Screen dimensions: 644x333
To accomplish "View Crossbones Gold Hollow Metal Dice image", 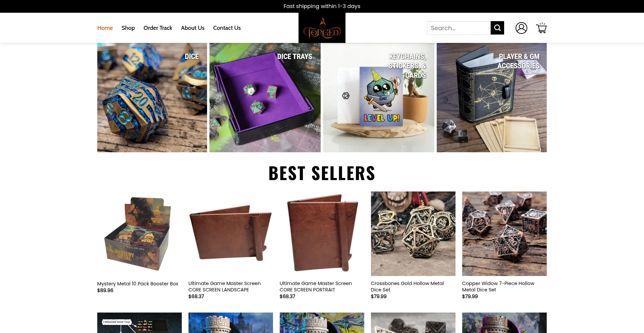I will coord(413,234).
